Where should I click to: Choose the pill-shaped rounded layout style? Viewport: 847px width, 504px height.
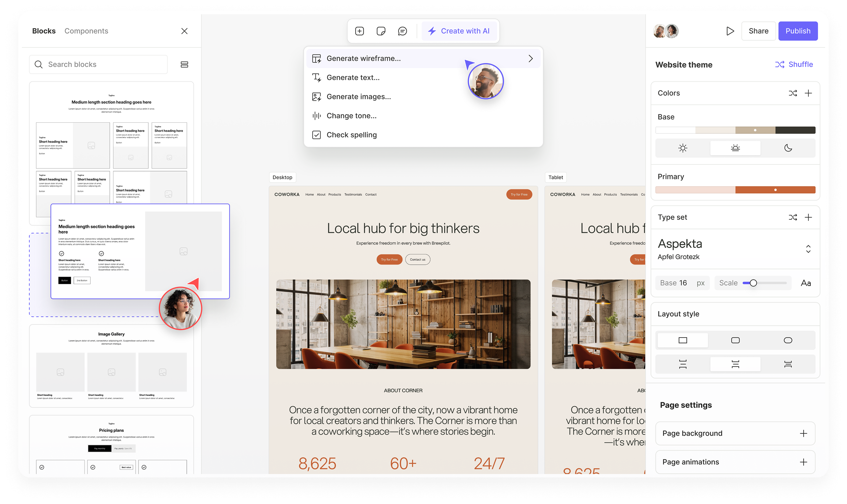click(x=788, y=340)
